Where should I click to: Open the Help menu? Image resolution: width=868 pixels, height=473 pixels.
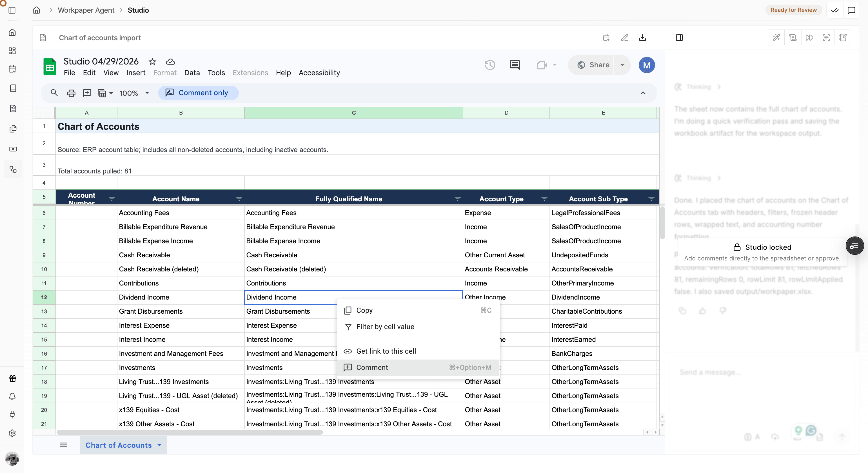pyautogui.click(x=283, y=73)
